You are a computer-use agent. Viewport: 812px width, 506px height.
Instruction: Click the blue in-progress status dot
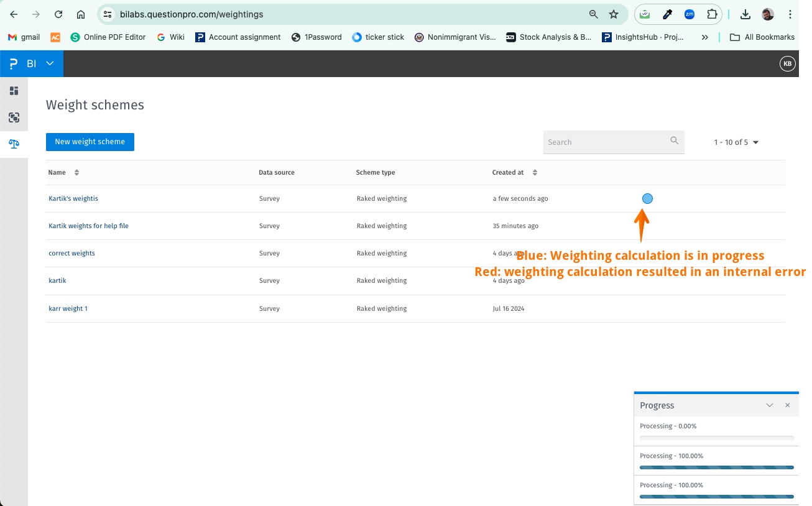(x=647, y=199)
